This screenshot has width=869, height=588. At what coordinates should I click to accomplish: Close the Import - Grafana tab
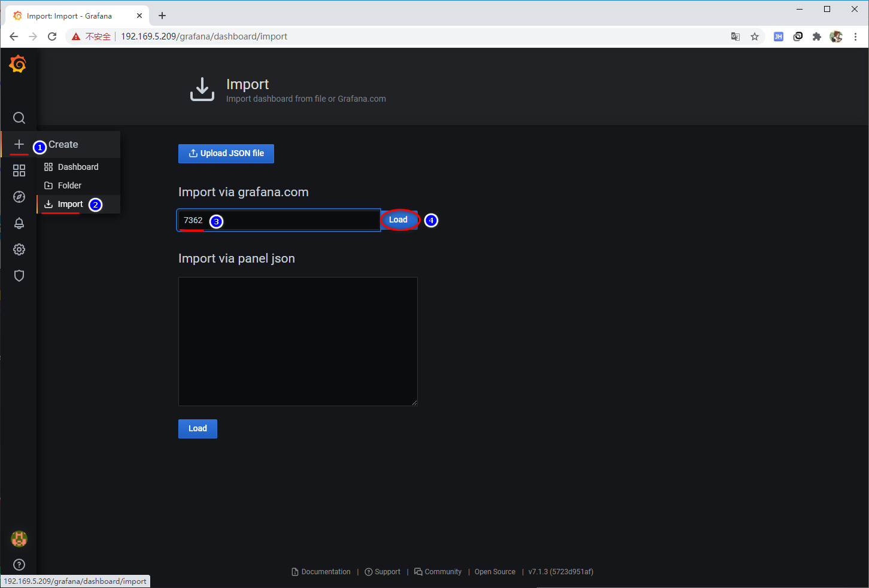(139, 16)
